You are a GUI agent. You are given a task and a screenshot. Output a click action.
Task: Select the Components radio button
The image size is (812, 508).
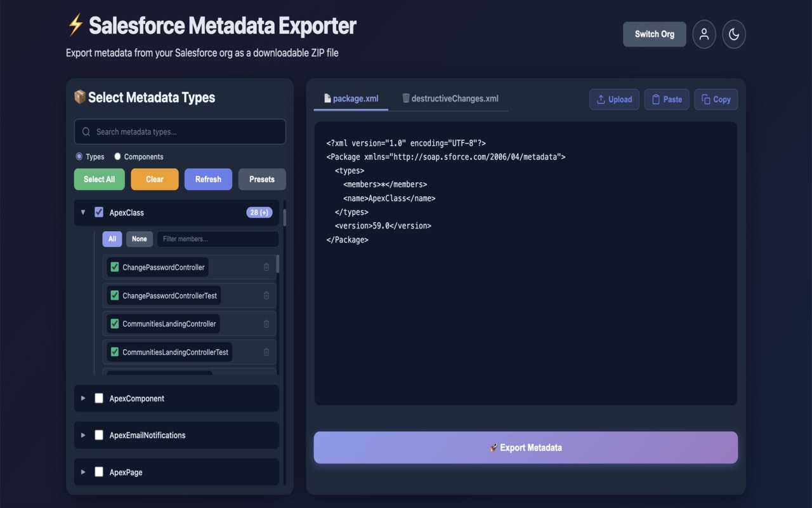click(x=117, y=156)
